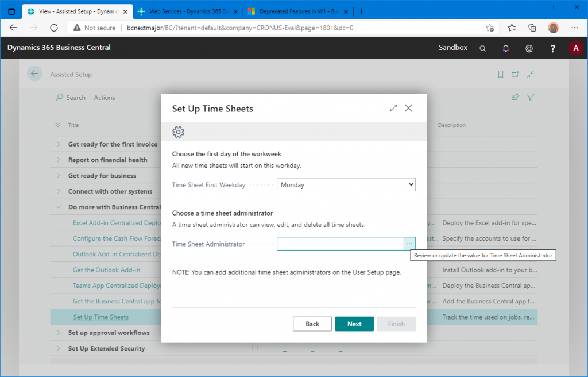Click the Help question mark icon
The height and width of the screenshot is (377, 588).
pos(552,48)
